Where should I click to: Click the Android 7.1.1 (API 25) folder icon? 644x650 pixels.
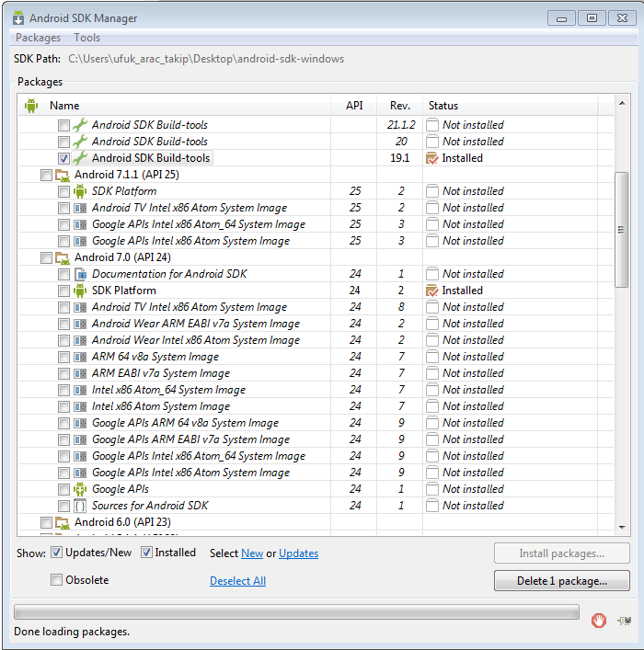[63, 175]
